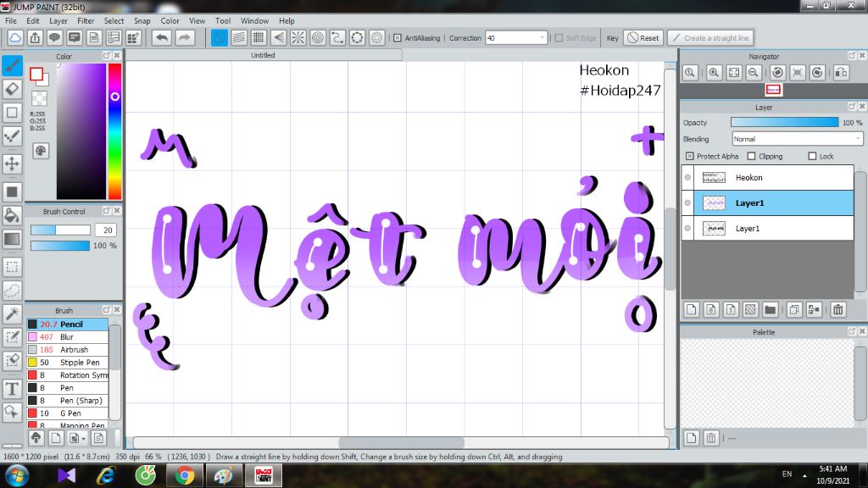Select the Eraser tool
868x488 pixels.
12,88
